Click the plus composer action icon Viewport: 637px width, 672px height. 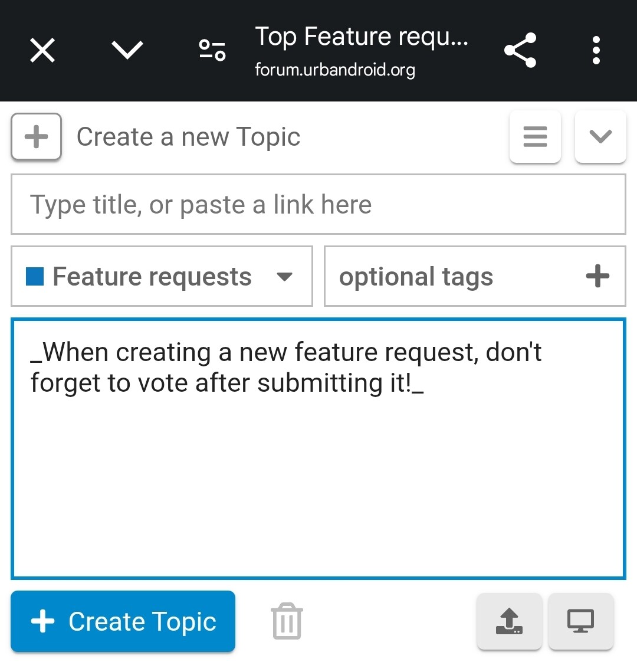[37, 136]
